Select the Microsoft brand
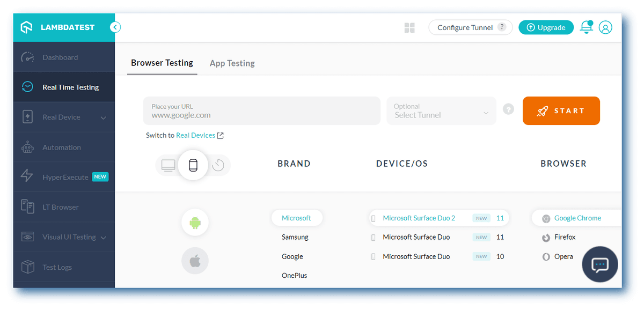644x310 pixels. click(x=296, y=218)
